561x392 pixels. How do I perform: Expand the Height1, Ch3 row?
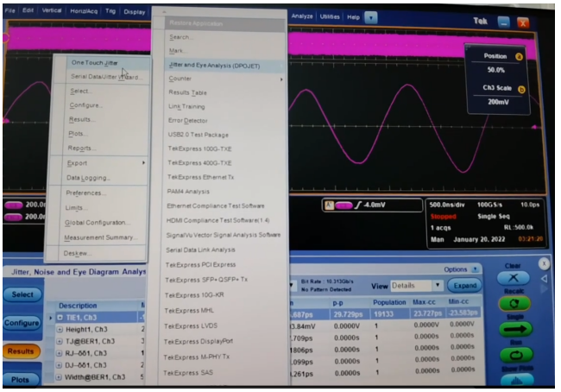[x=60, y=329]
